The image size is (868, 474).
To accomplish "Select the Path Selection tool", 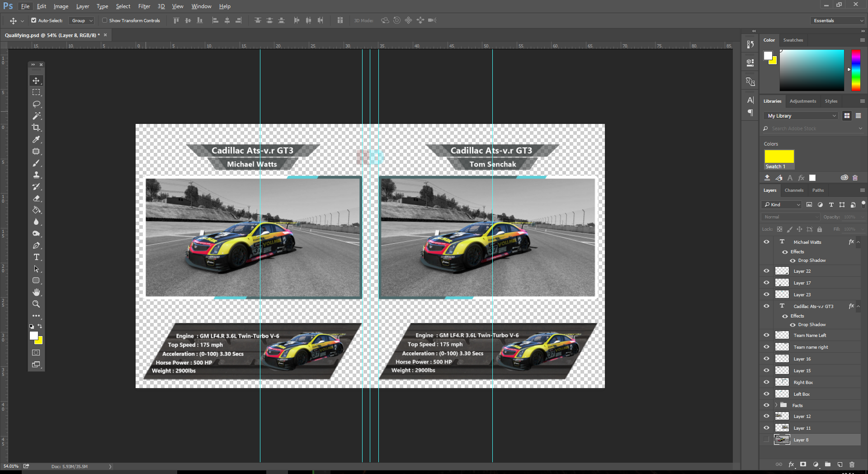I will click(x=36, y=269).
